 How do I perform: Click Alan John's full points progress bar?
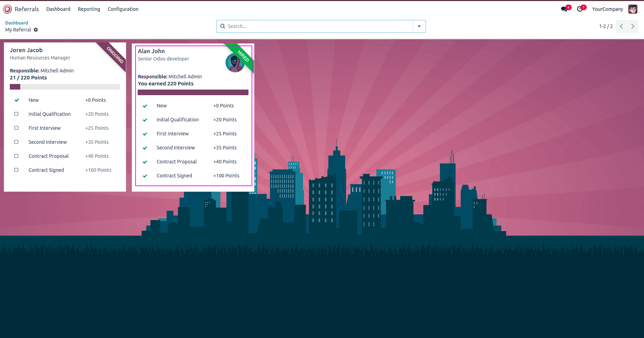point(193,92)
